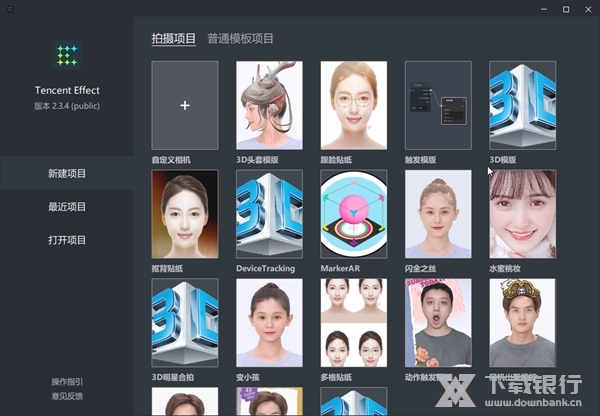
Task: Open the 闪金之丝 template thumbnail
Action: click(438, 214)
